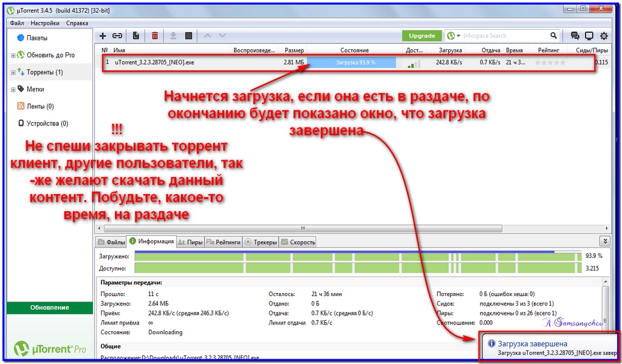Screen dimensions: 622x364
Task: Click the Загрузка завершена notification
Action: coord(550,348)
